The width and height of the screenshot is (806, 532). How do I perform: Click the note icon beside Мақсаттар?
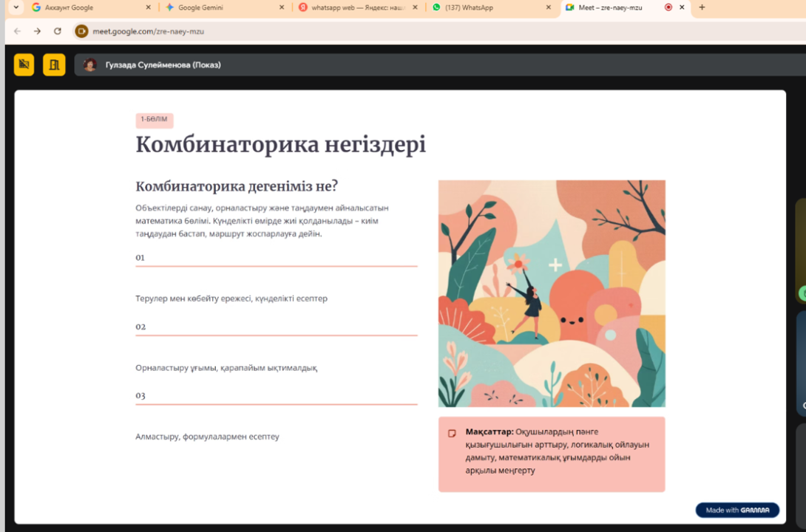[x=452, y=433]
